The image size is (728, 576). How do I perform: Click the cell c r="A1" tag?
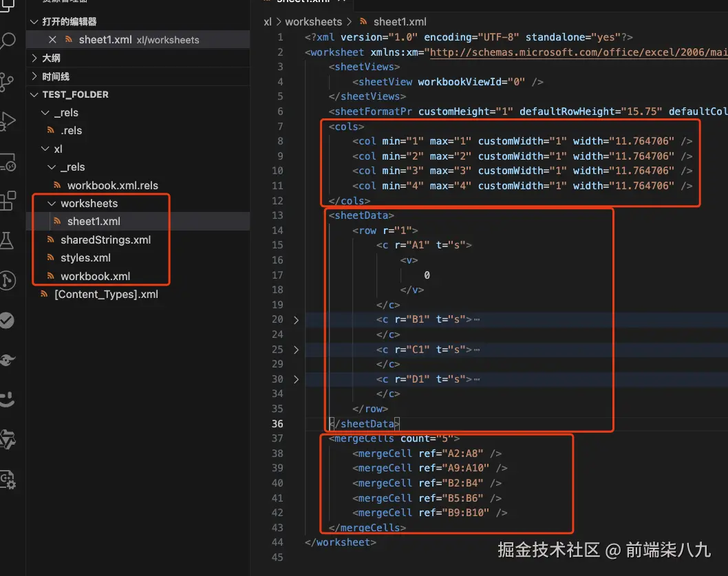(424, 245)
